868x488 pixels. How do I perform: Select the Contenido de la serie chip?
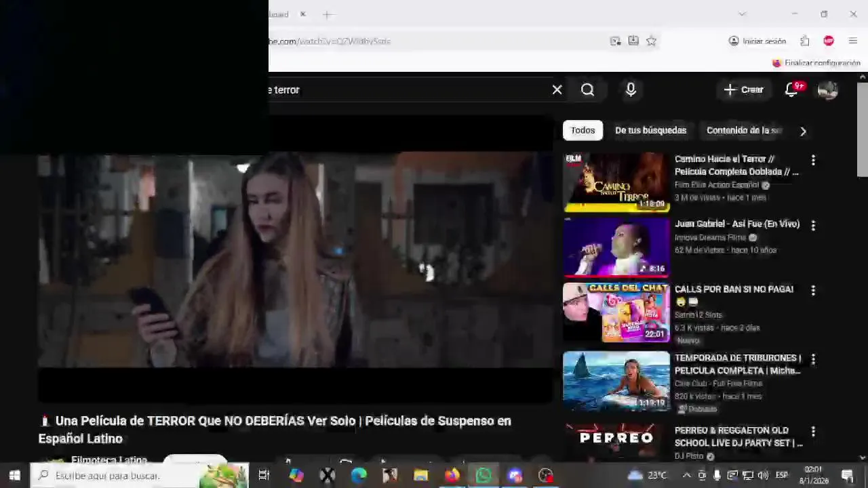pos(744,130)
